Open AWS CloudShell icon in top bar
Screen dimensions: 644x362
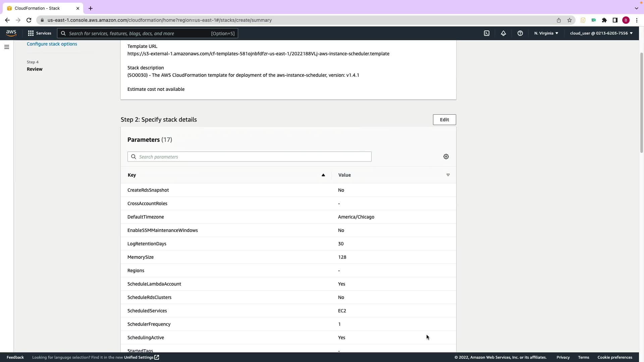click(487, 33)
